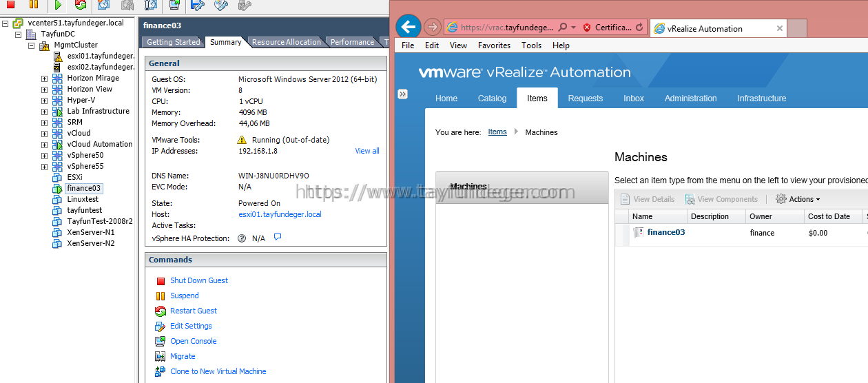Image resolution: width=868 pixels, height=383 pixels.
Task: Open the vRealize Administration tab
Action: point(691,99)
